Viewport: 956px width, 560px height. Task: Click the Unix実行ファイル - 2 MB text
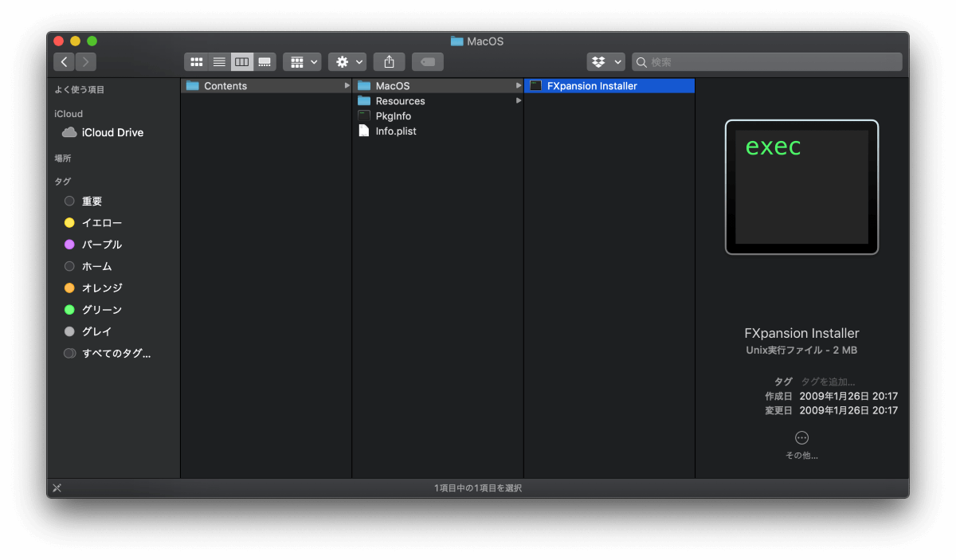(801, 350)
